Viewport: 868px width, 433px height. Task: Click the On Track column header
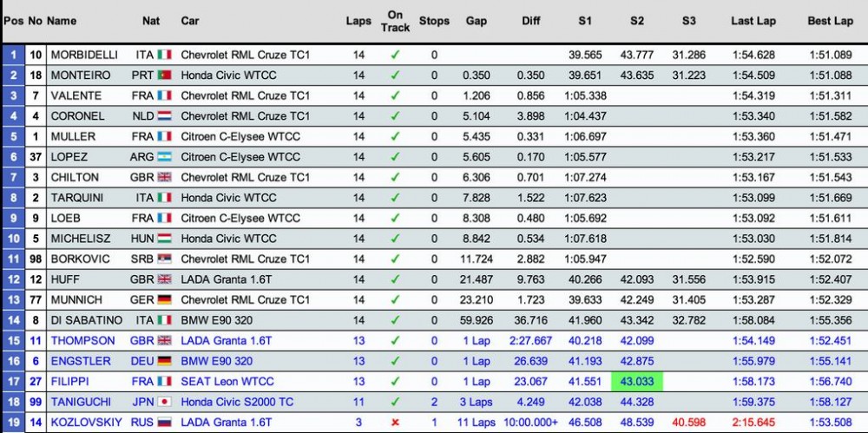point(395,21)
